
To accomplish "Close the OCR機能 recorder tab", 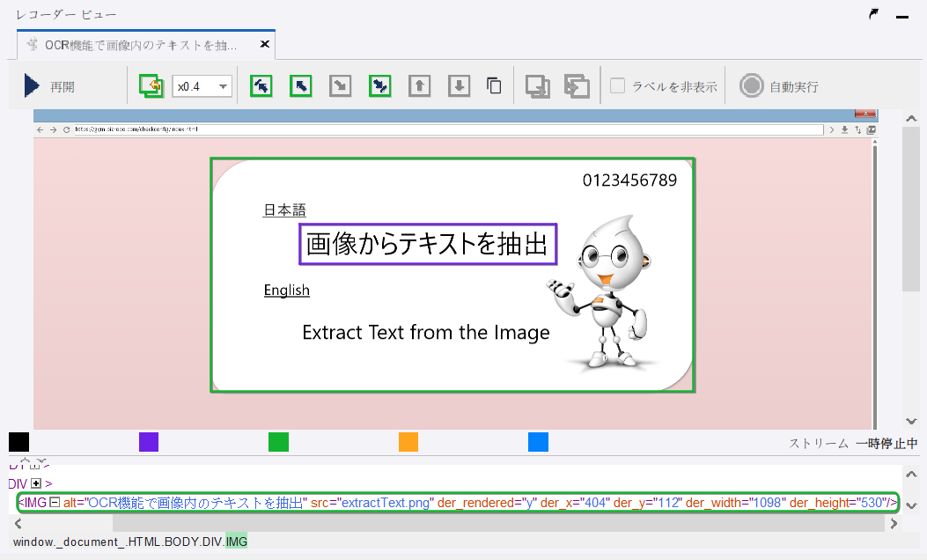I will [265, 44].
